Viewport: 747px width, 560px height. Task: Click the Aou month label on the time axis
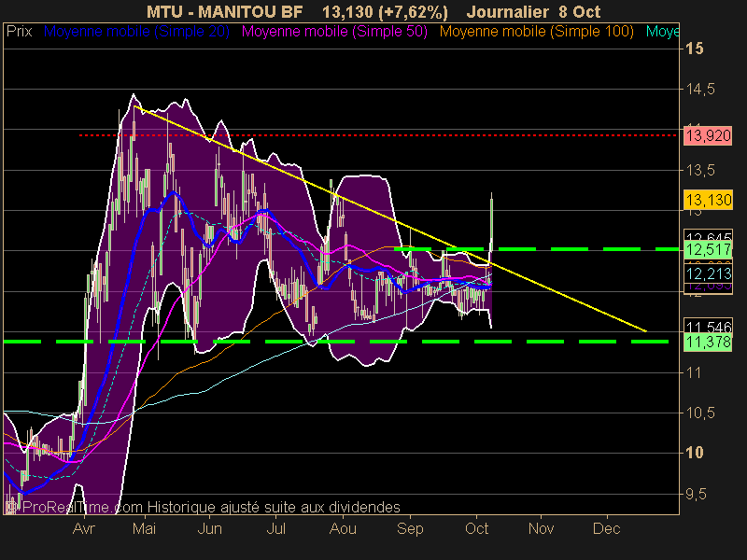click(x=343, y=528)
